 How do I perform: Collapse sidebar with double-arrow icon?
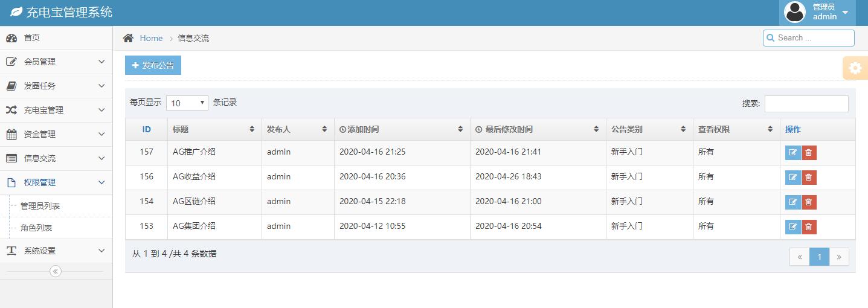coord(56,271)
